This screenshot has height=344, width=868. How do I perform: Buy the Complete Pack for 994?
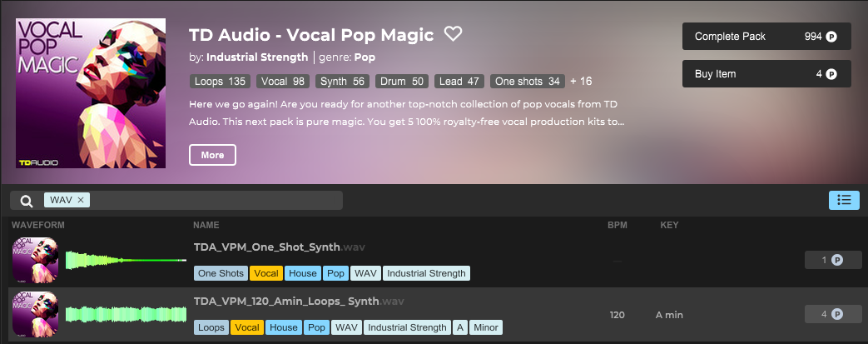(x=766, y=37)
